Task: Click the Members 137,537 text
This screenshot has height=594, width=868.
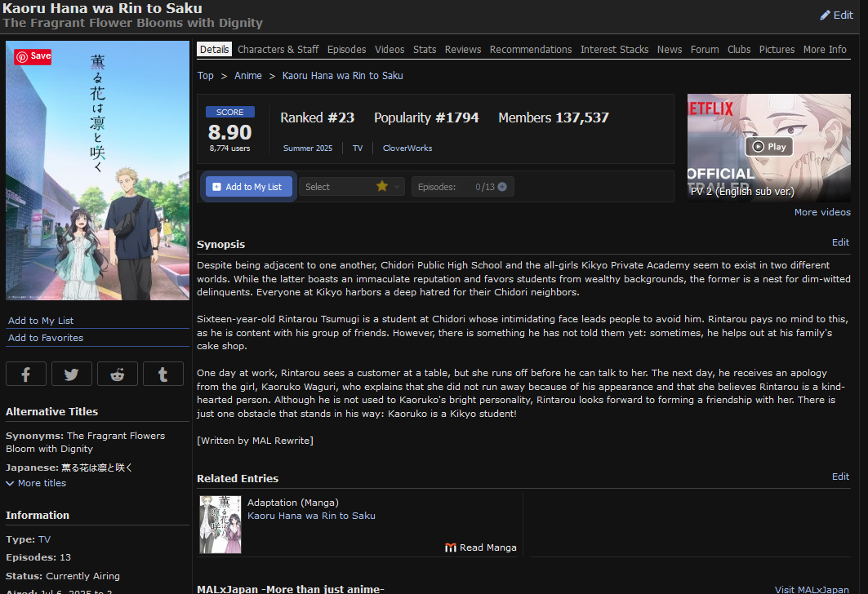Action: point(554,117)
